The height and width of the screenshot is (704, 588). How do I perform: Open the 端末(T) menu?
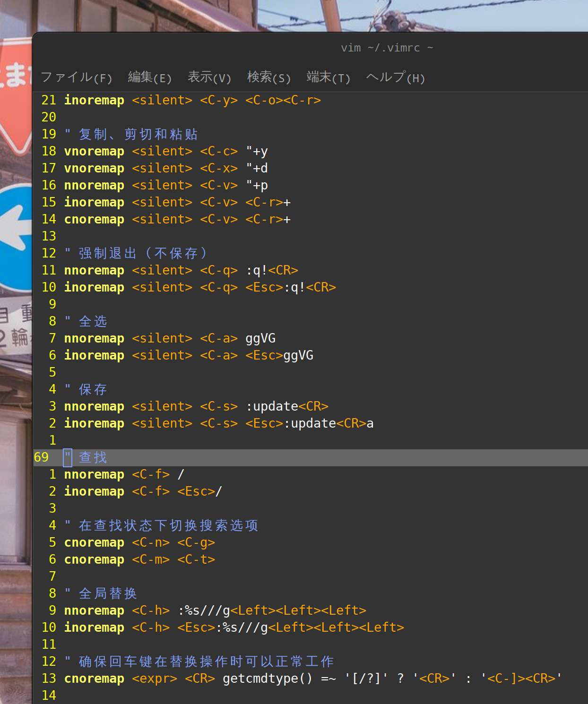pos(328,77)
